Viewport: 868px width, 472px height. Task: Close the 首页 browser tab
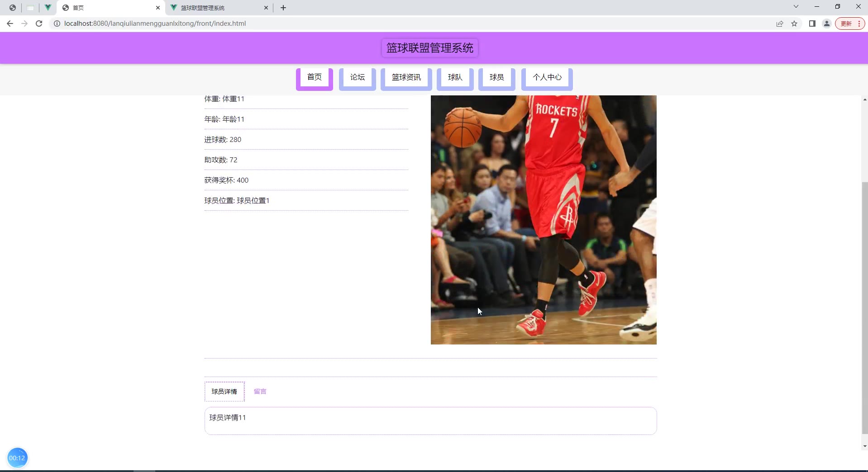(158, 8)
